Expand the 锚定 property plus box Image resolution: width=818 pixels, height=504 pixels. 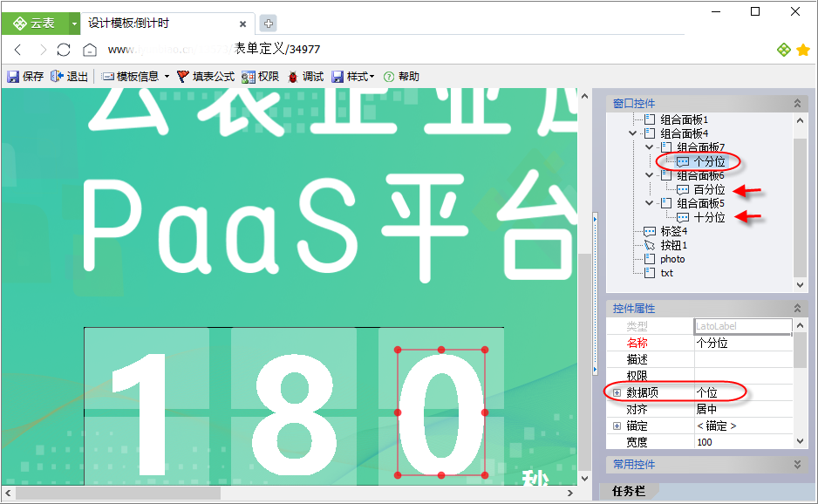tap(617, 426)
